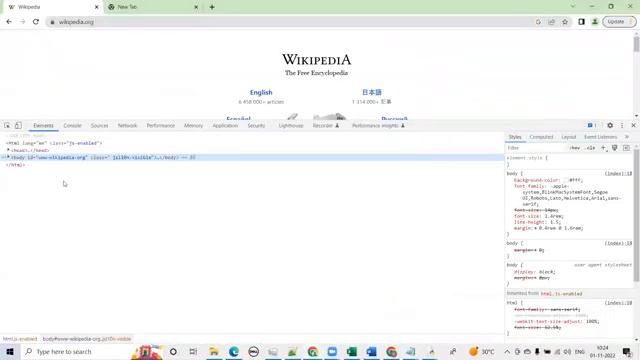Select body#www-wikipedia-org breadcrumb

(x=87, y=339)
